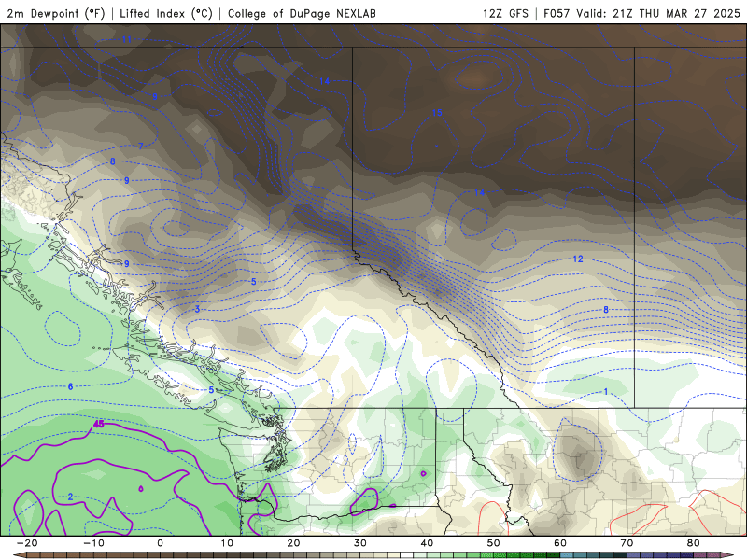The image size is (747, 560).
Task: Click the "40" color bar scale value
Action: point(427,543)
